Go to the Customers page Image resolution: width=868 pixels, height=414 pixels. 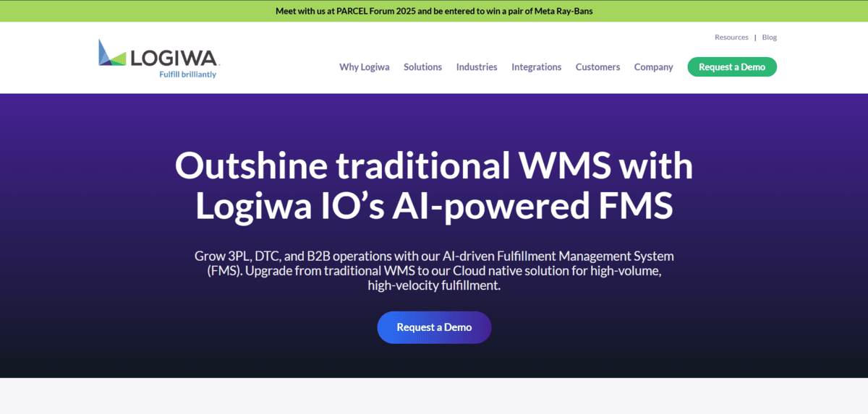click(x=597, y=67)
